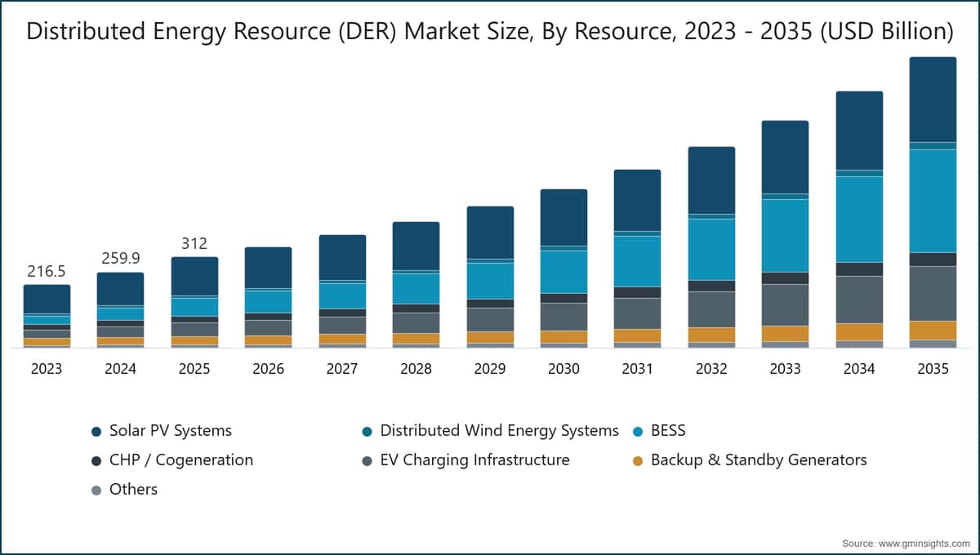
Task: Select the Solar PV segment of the 2033 bar
Action: click(x=786, y=157)
